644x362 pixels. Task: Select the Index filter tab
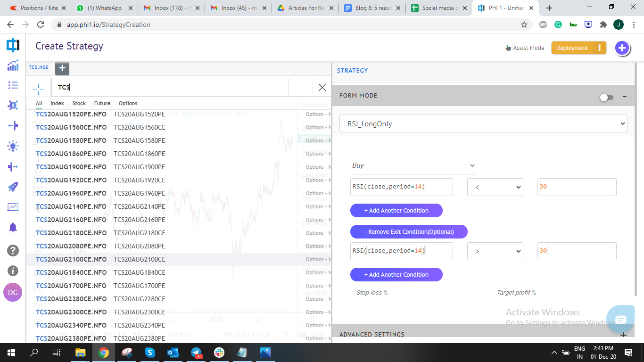coord(57,103)
